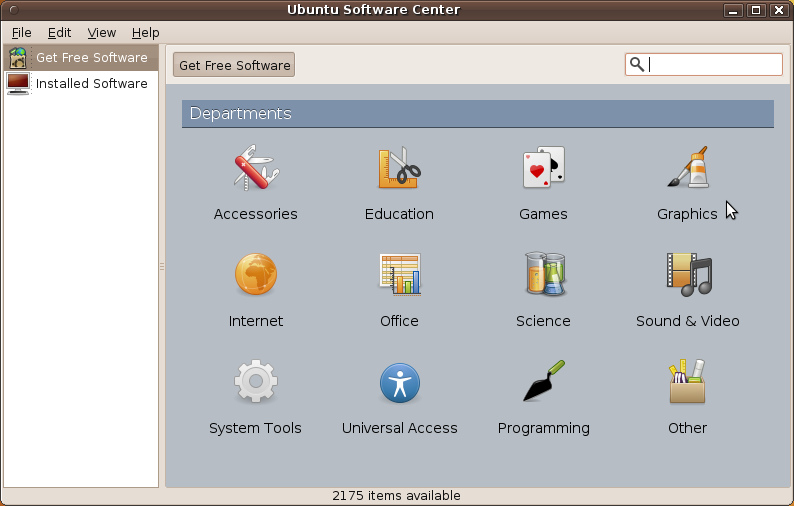794x506 pixels.
Task: Maximize the Ubuntu Software Center window
Action: [x=756, y=10]
